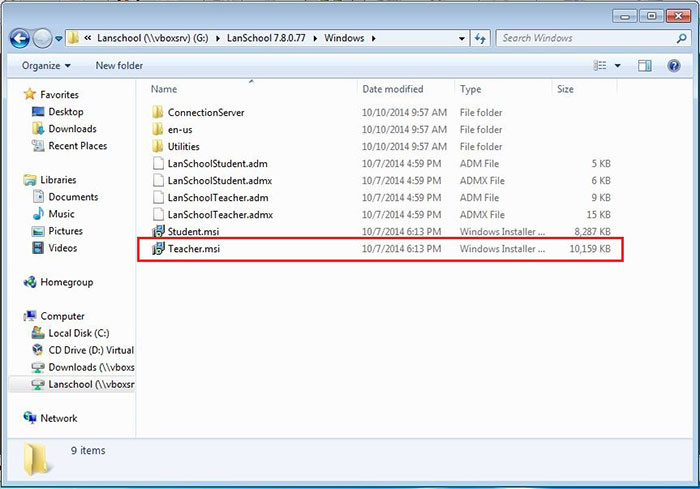Open the Lanschool (G:) breadcrumb arrow
The image size is (700, 489).
click(x=218, y=38)
